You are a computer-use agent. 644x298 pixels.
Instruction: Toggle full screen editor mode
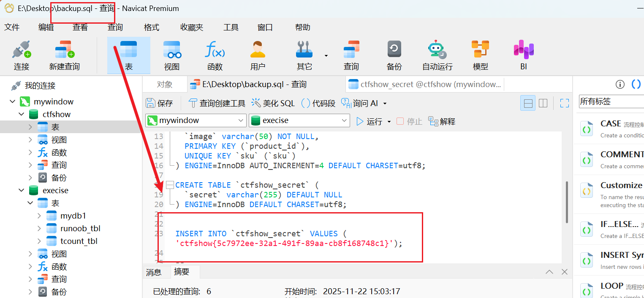(565, 103)
